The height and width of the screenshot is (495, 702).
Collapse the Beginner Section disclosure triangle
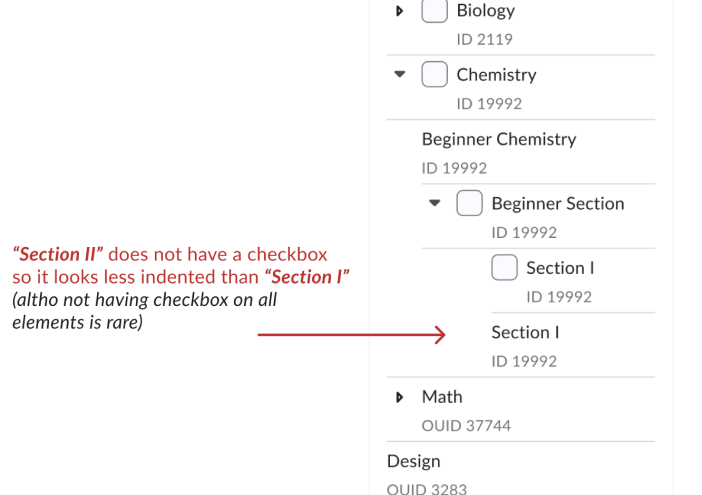click(434, 203)
